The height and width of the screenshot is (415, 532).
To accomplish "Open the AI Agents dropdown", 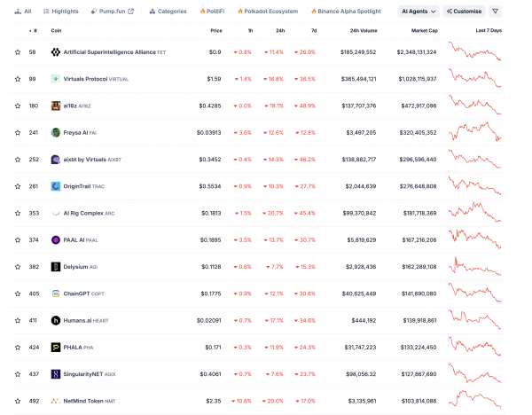I will (x=419, y=12).
